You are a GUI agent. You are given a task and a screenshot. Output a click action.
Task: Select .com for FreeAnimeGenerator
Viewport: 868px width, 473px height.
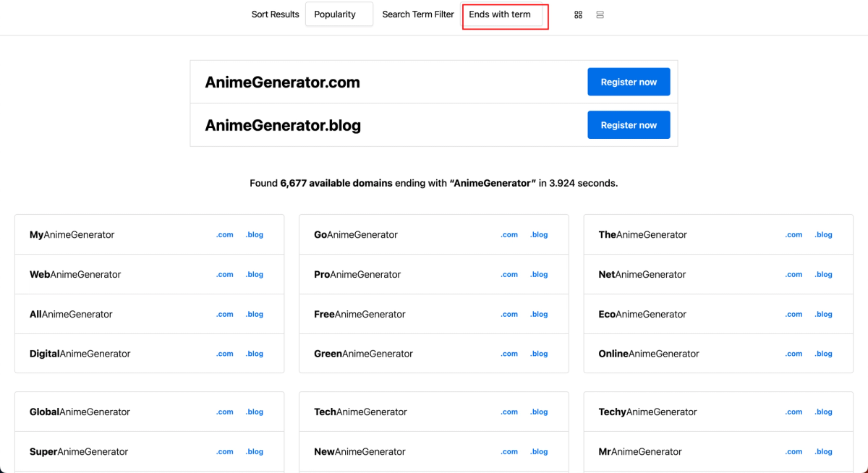click(x=509, y=315)
